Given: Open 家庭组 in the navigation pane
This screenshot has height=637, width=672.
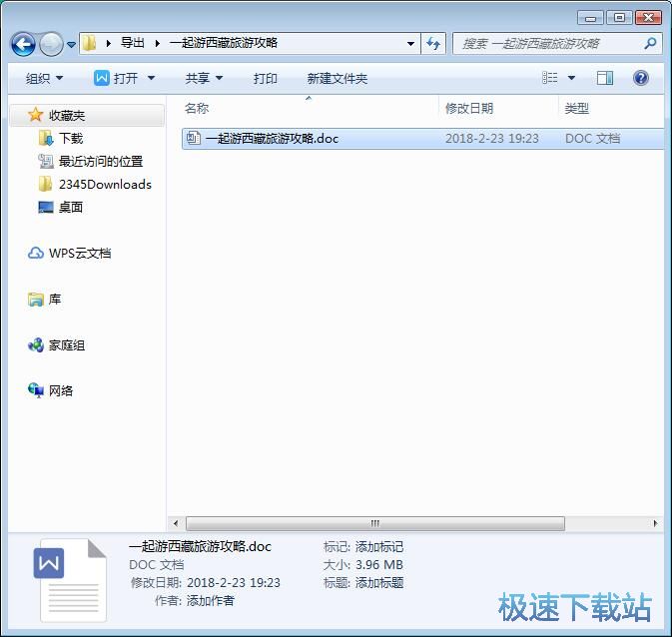Looking at the screenshot, I should (67, 345).
